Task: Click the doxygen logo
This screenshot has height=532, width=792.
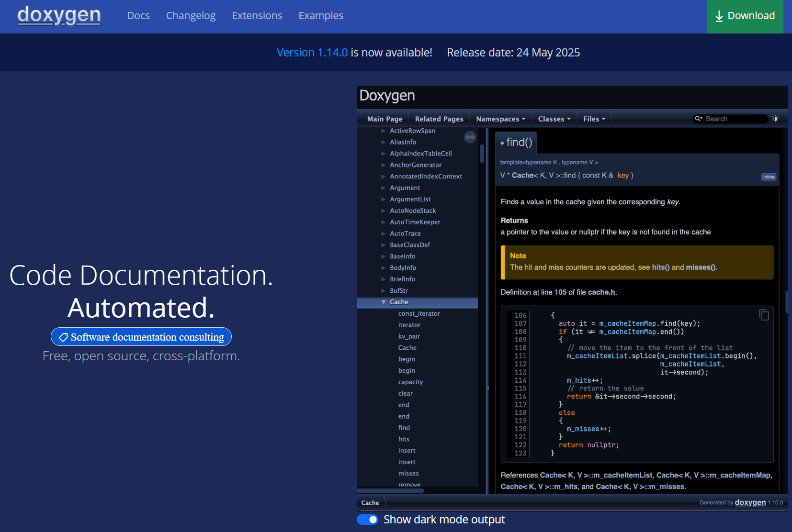Action: coord(59,15)
